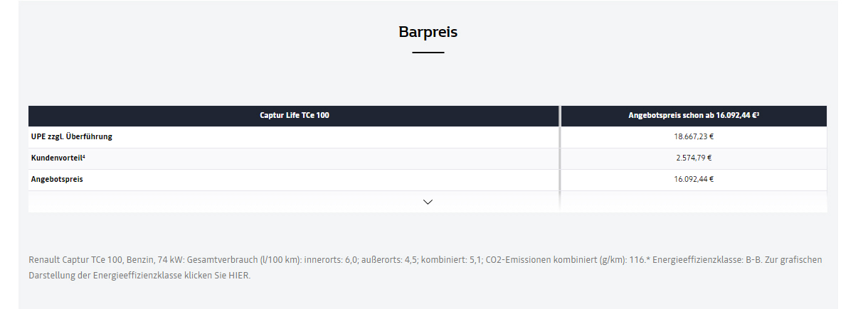Select the Captur Life TCe 100 column header
This screenshot has width=868, height=309.
coord(294,115)
